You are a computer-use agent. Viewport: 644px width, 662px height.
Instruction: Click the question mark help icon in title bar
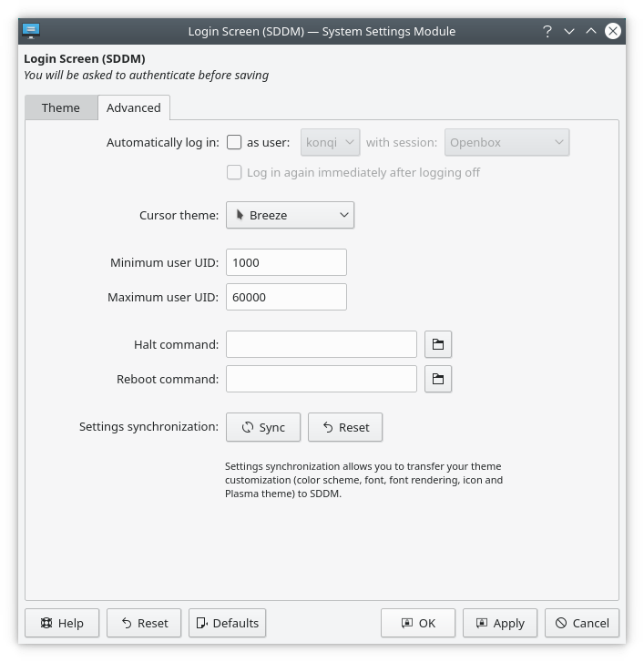coord(547,31)
